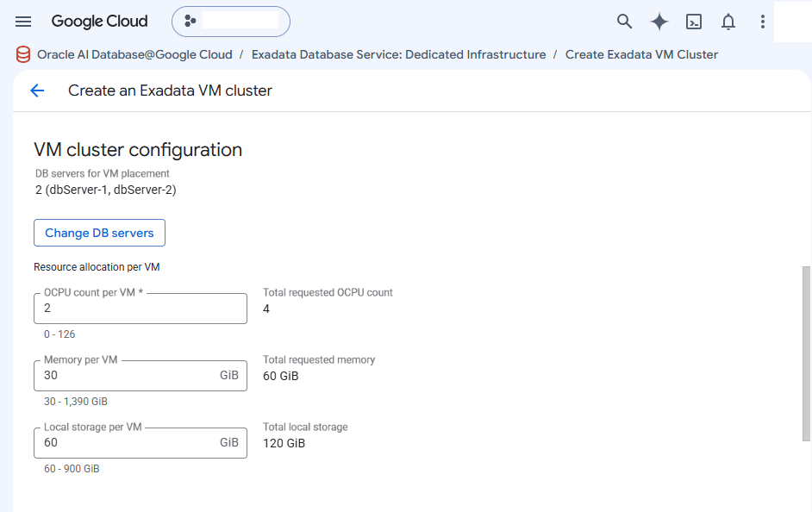This screenshot has height=512, width=812.
Task: Focus the OCPU count per VM field
Action: [x=141, y=309]
